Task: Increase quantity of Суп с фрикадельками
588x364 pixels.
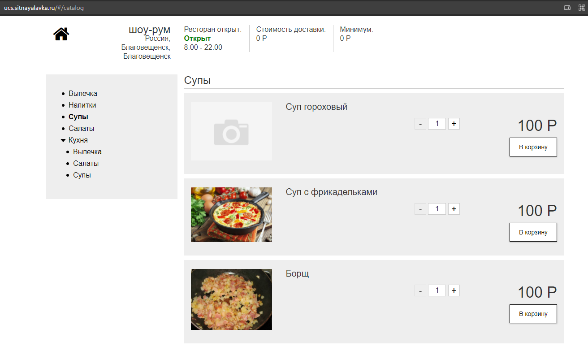Action: pos(454,209)
